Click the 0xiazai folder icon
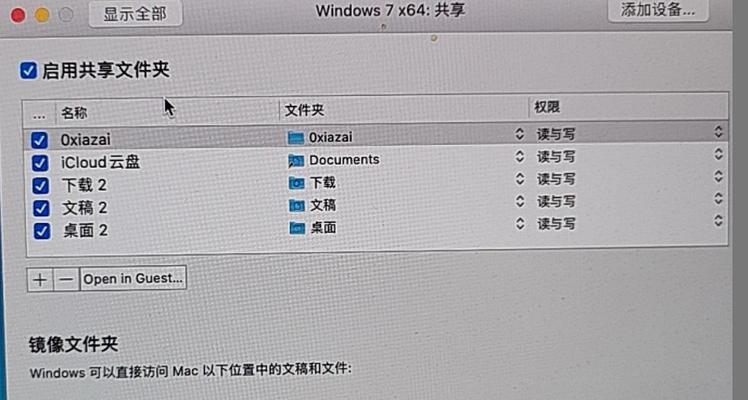Screen dimensions: 748x400 (296, 138)
